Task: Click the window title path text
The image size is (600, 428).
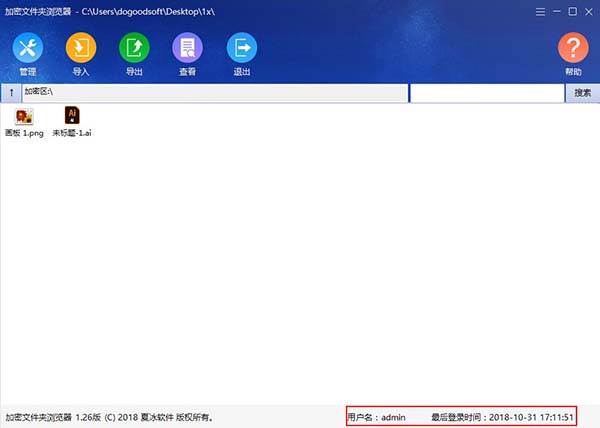Action: tap(110, 12)
